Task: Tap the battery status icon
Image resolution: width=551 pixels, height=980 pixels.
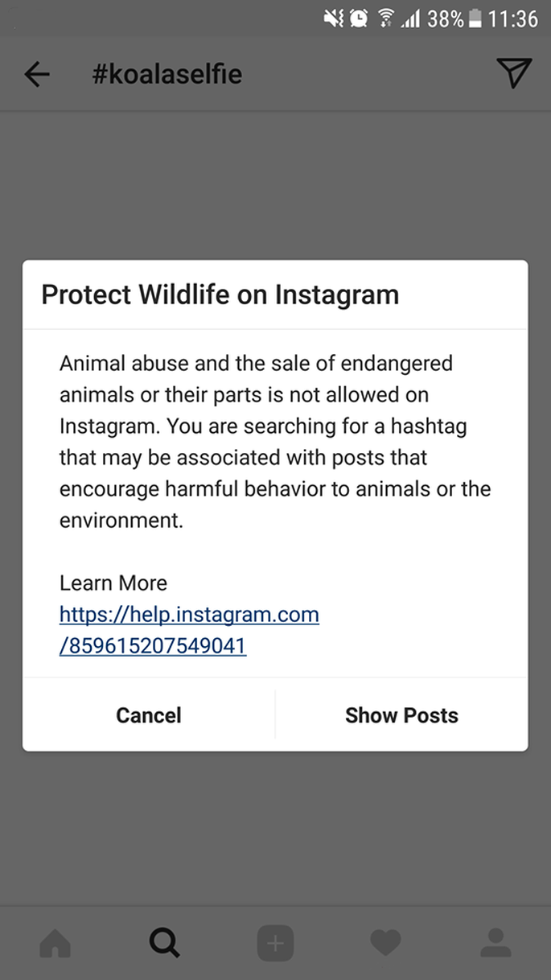Action: point(475,18)
